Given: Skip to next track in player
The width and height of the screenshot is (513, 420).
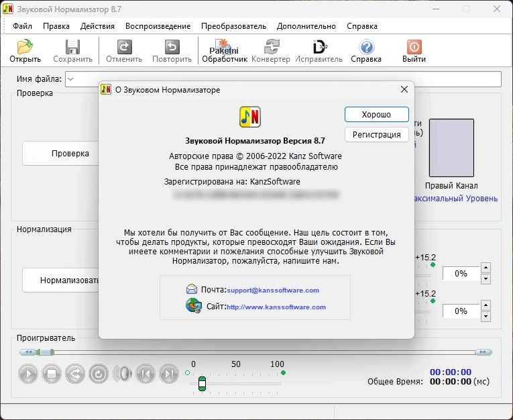Looking at the screenshot, I should coord(169,374).
